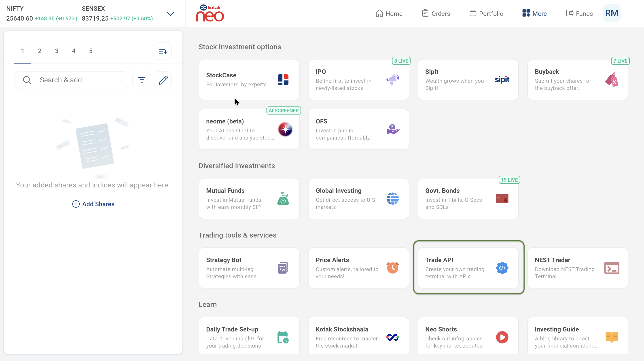Click the Global Investing globe icon
The width and height of the screenshot is (644, 361).
[x=392, y=198]
